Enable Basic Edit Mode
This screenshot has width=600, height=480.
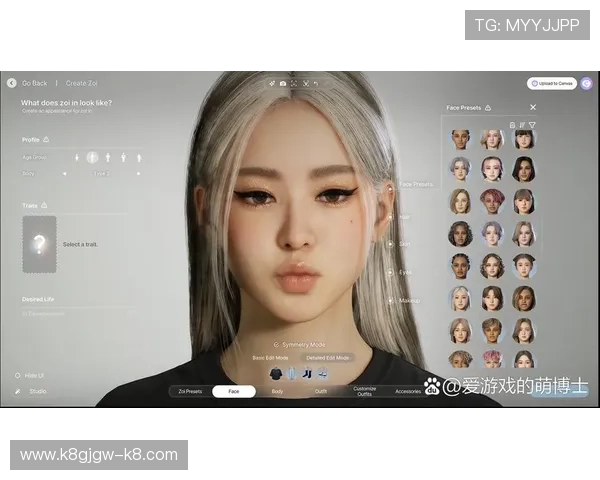pos(269,357)
